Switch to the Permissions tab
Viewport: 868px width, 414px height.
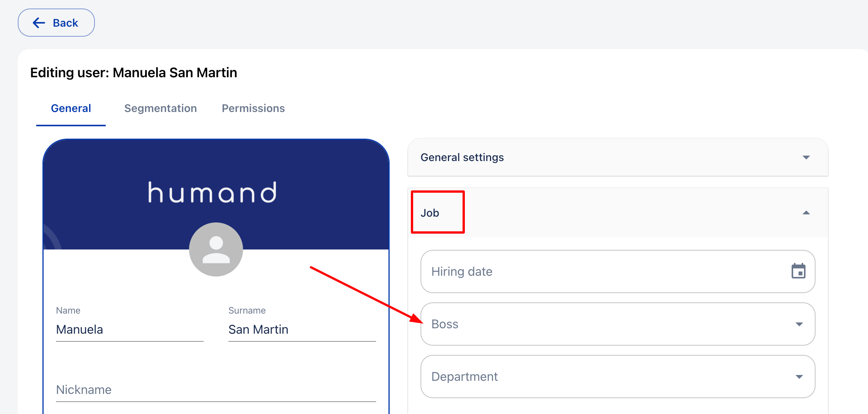[253, 109]
